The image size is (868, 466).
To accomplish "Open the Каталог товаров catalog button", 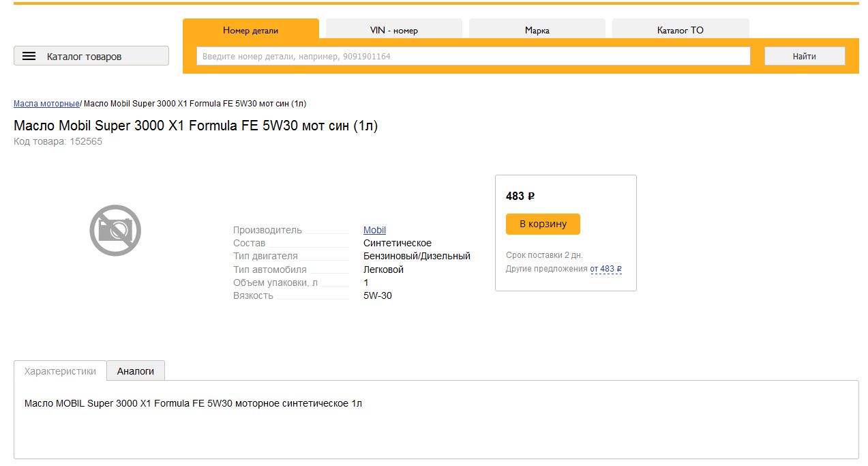I will click(91, 56).
